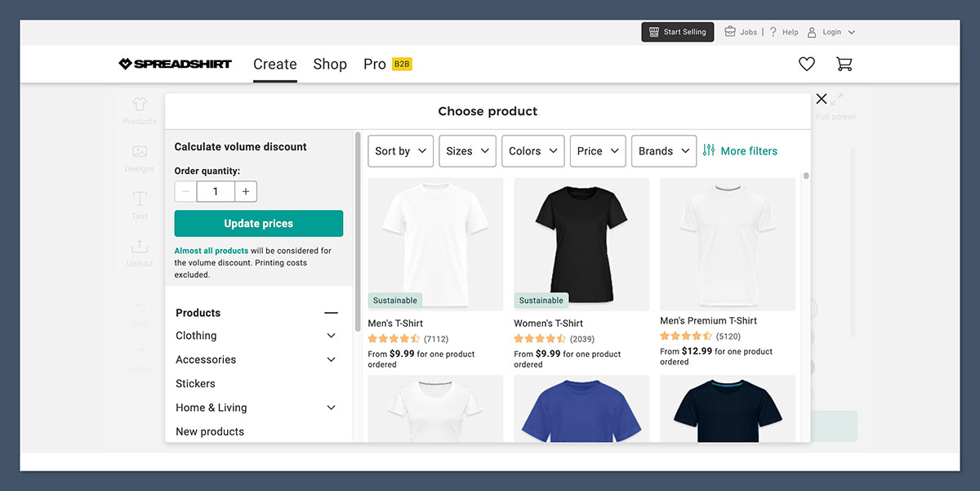
Task: Select the Stickers category
Action: pyautogui.click(x=196, y=384)
